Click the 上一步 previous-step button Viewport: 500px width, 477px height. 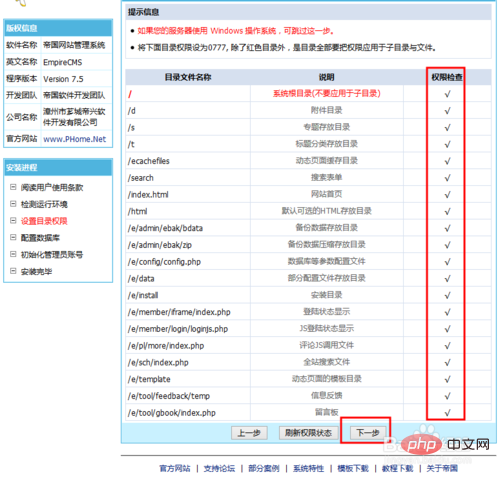(249, 433)
